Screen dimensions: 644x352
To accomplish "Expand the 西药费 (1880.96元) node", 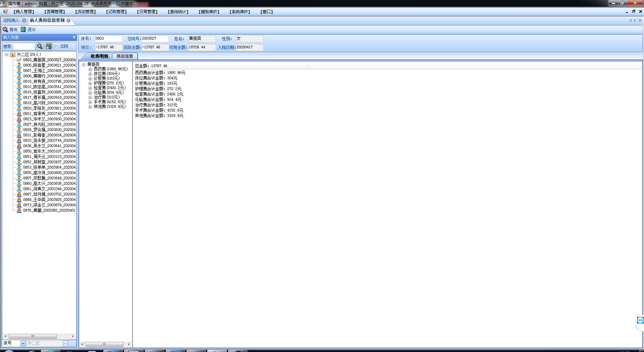I will click(90, 69).
